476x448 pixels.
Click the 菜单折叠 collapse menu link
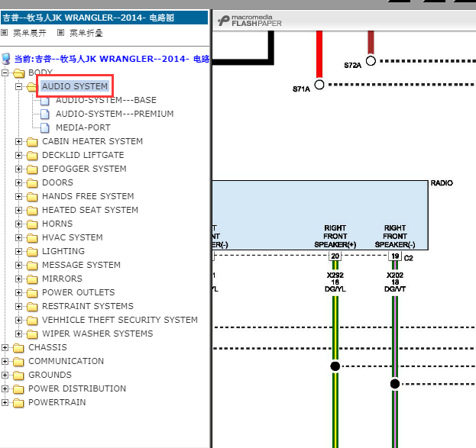[x=86, y=33]
